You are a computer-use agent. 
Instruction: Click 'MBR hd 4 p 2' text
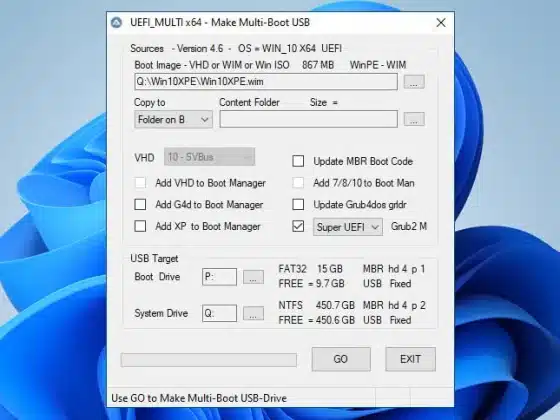pyautogui.click(x=394, y=305)
